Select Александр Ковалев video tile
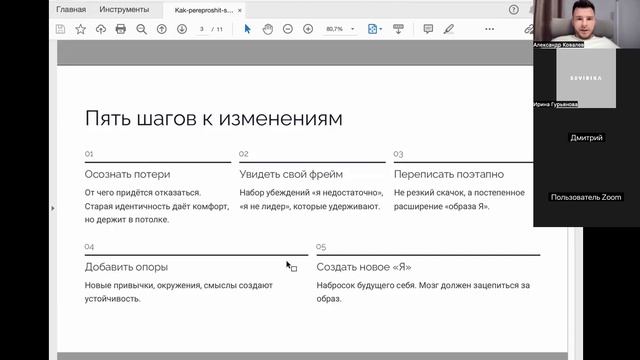Screen dimensions: 640x360 [587, 24]
